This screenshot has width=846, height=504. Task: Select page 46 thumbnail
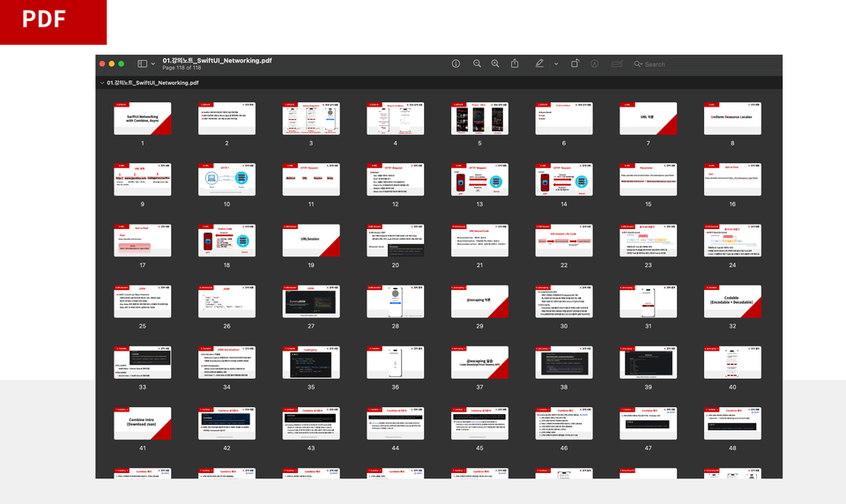564,423
